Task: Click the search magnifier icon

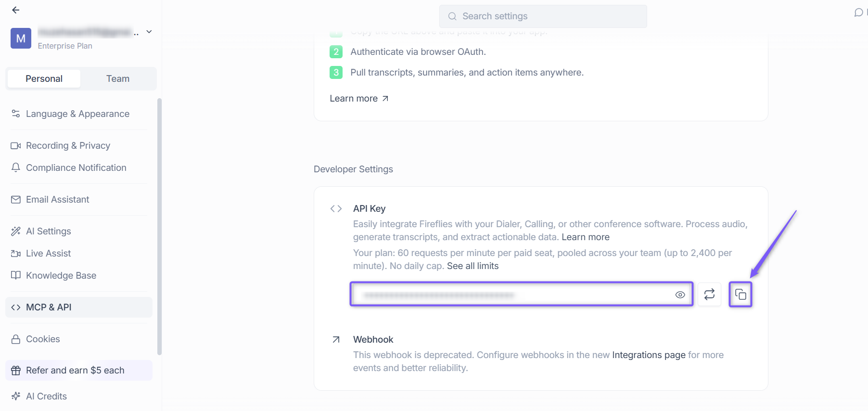Action: pyautogui.click(x=452, y=16)
